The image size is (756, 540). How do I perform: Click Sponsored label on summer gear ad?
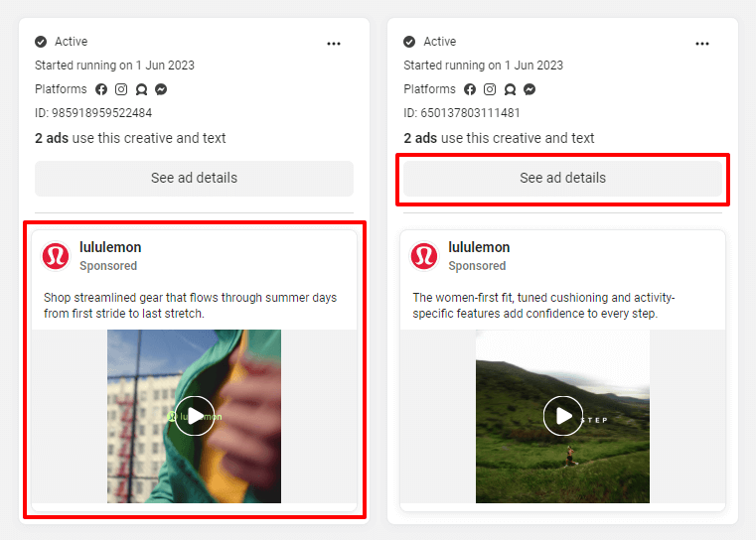[x=108, y=266]
